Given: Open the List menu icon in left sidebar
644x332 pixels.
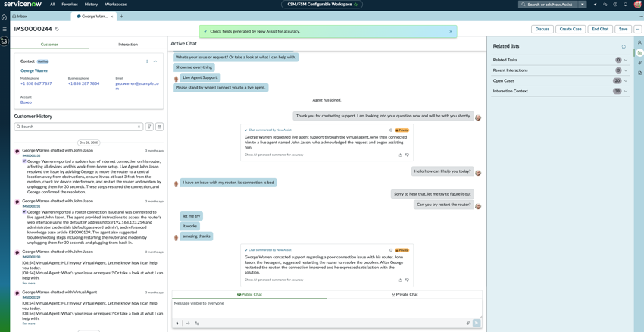Looking at the screenshot, I should [4, 29].
